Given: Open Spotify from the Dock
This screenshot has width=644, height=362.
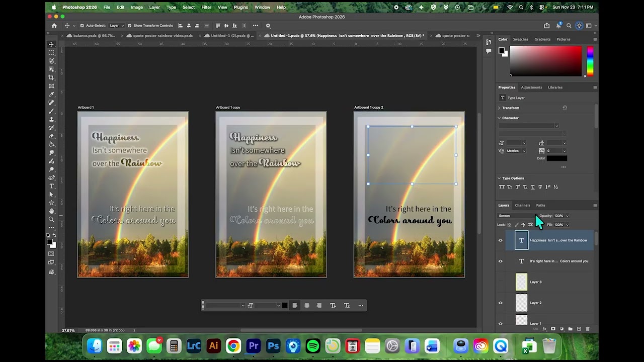Looking at the screenshot, I should tap(313, 346).
